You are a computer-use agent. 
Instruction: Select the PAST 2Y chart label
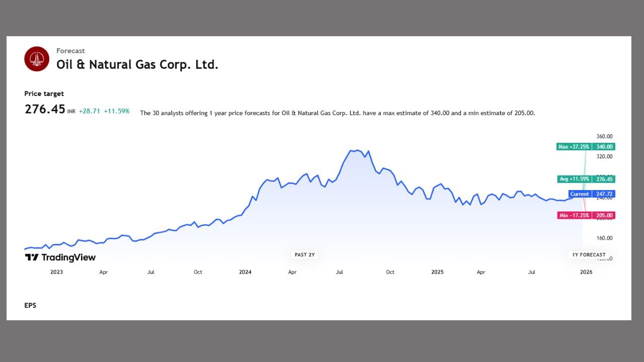304,255
